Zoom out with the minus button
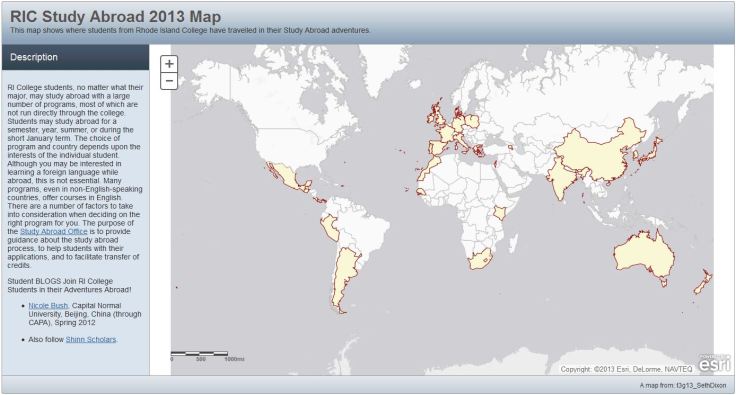 tap(169, 81)
